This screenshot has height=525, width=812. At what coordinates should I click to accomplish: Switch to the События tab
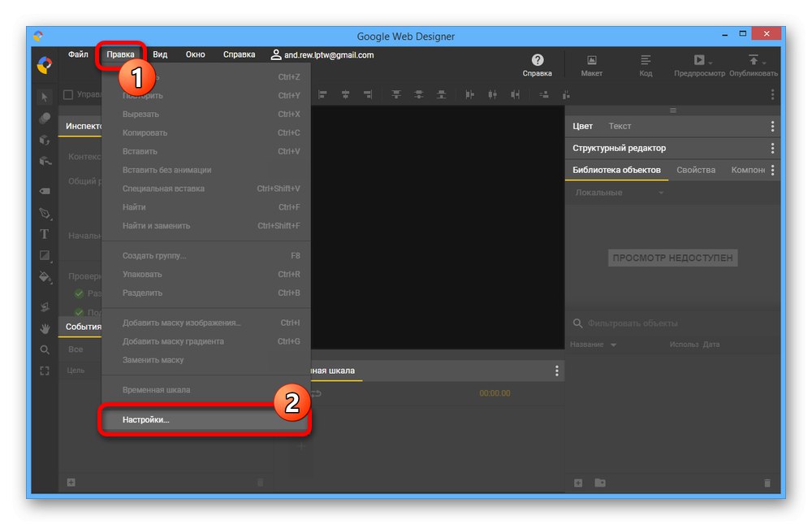83,327
